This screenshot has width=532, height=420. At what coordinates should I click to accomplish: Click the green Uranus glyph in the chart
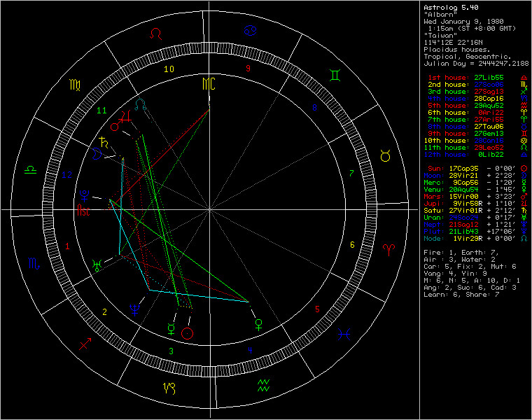coord(96,265)
